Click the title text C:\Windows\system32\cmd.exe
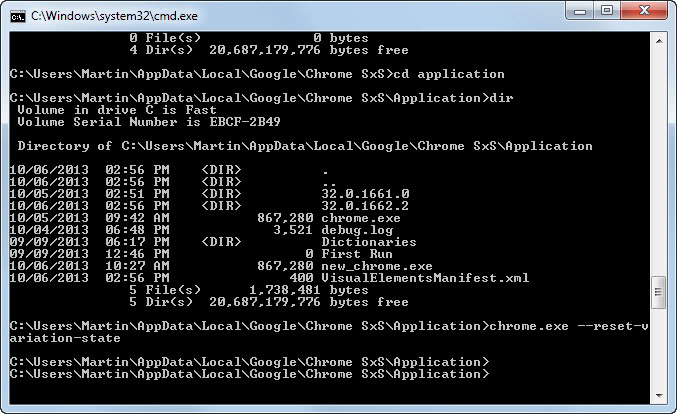The width and height of the screenshot is (677, 414). point(114,16)
